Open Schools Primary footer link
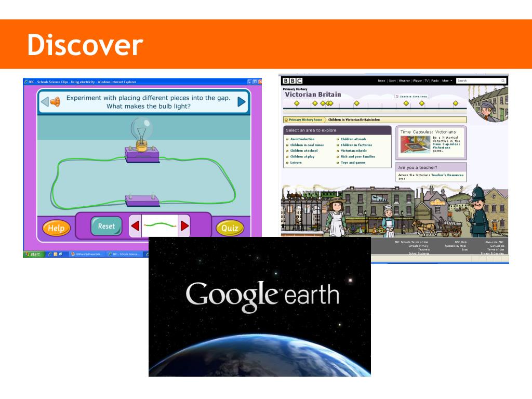The image size is (532, 399). coord(418,246)
